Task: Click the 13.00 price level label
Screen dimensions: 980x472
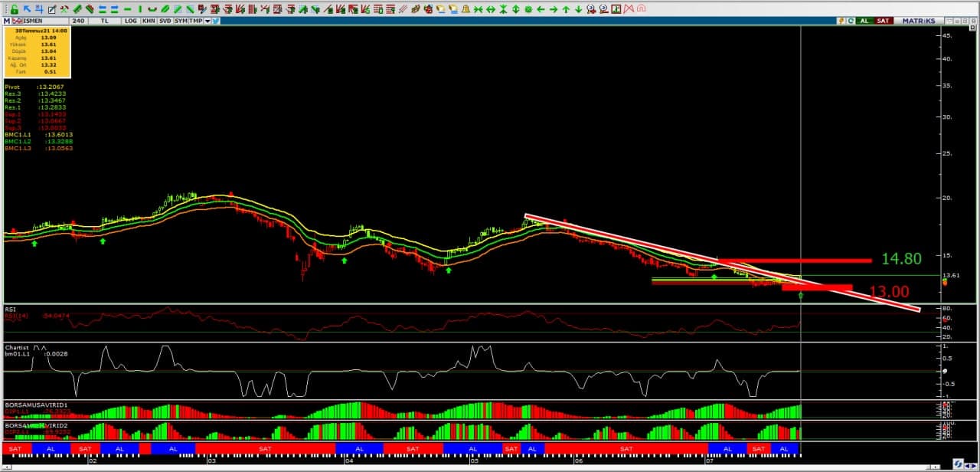Action: coord(890,291)
